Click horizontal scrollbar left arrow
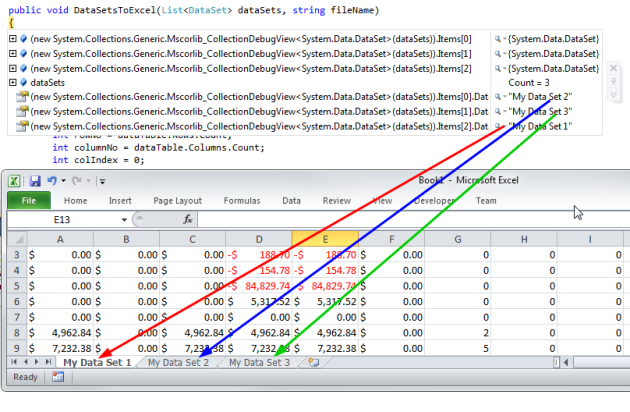Image resolution: width=630 pixels, height=412 pixels. click(566, 363)
